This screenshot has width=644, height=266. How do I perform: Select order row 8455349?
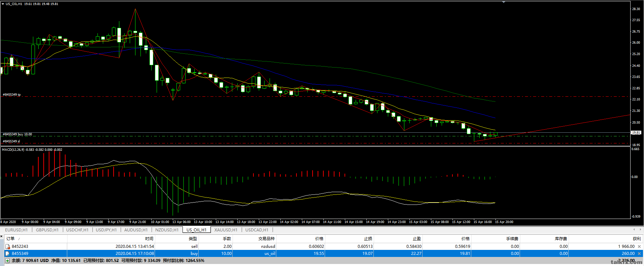pyautogui.click(x=323, y=254)
